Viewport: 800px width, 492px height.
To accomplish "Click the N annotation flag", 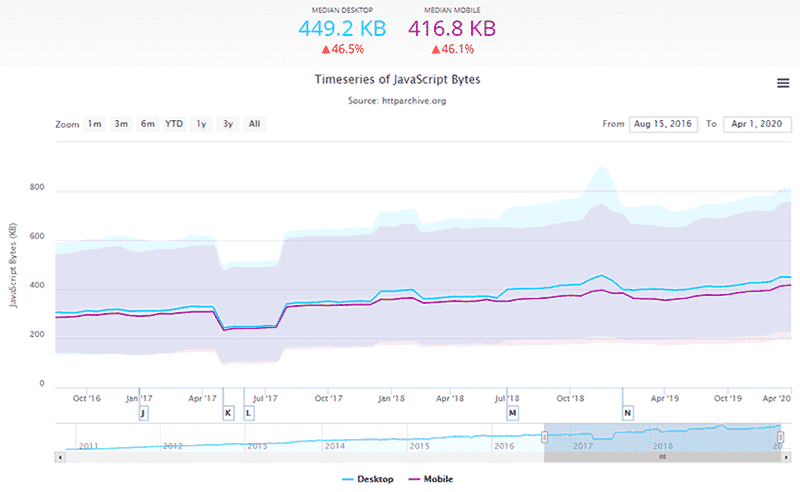I will pyautogui.click(x=627, y=412).
